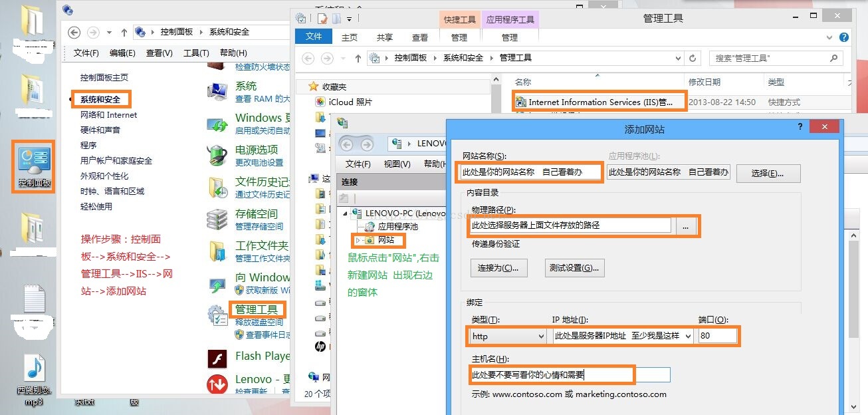Open the 控制面板 desktop icon

[x=34, y=166]
